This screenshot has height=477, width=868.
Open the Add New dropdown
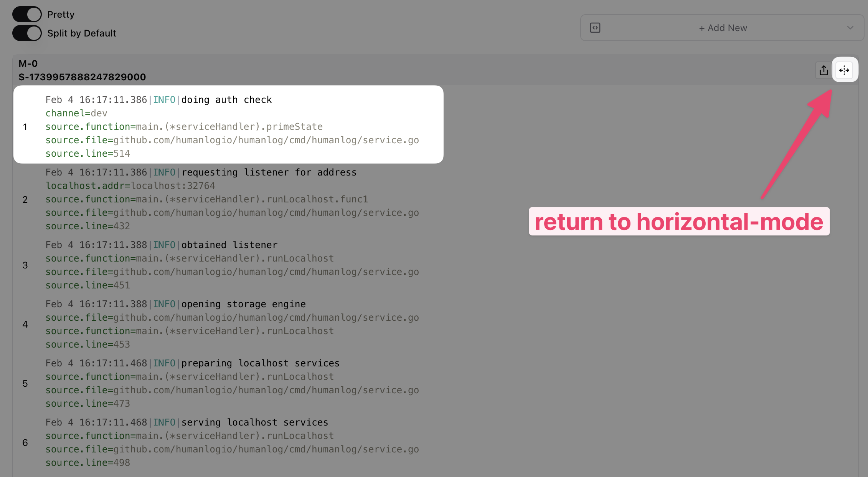point(722,28)
